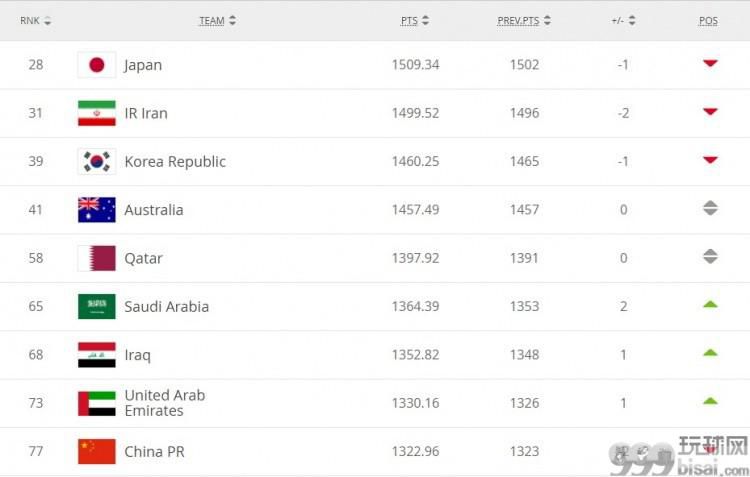Click Japan's red down position arrow
Viewport: 750px width, 477px height.
[710, 63]
